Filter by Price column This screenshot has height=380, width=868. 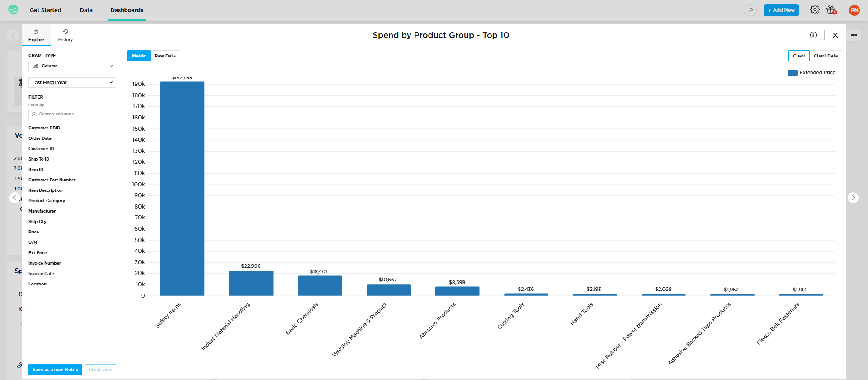[x=33, y=232]
